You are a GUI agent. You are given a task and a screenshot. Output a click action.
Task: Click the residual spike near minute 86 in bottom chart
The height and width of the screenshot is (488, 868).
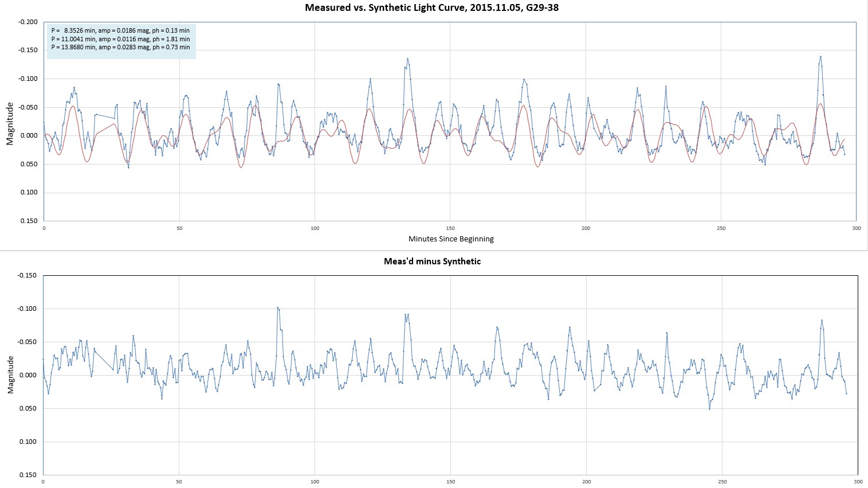277,308
